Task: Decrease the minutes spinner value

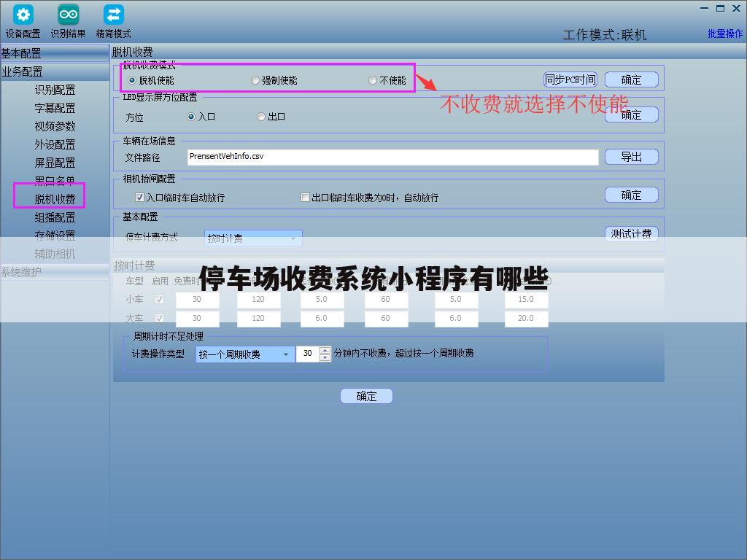Action: point(325,357)
